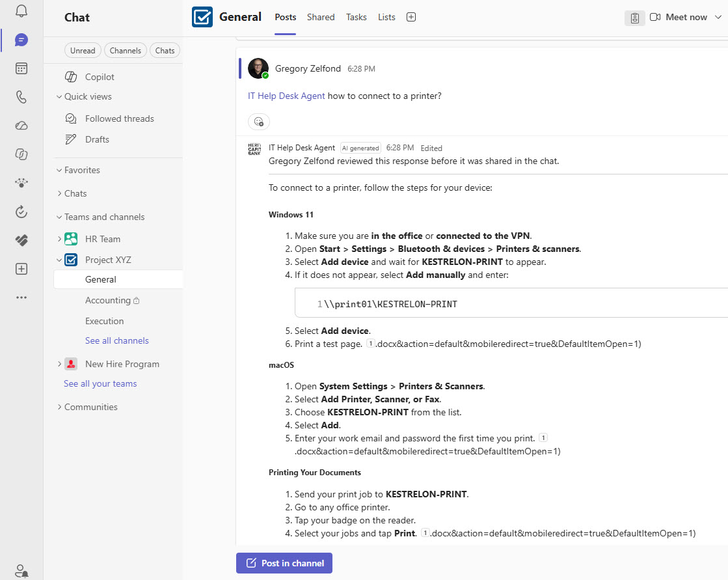This screenshot has width=728, height=580.
Task: Click the Windows 11 heading
Action: 291,215
